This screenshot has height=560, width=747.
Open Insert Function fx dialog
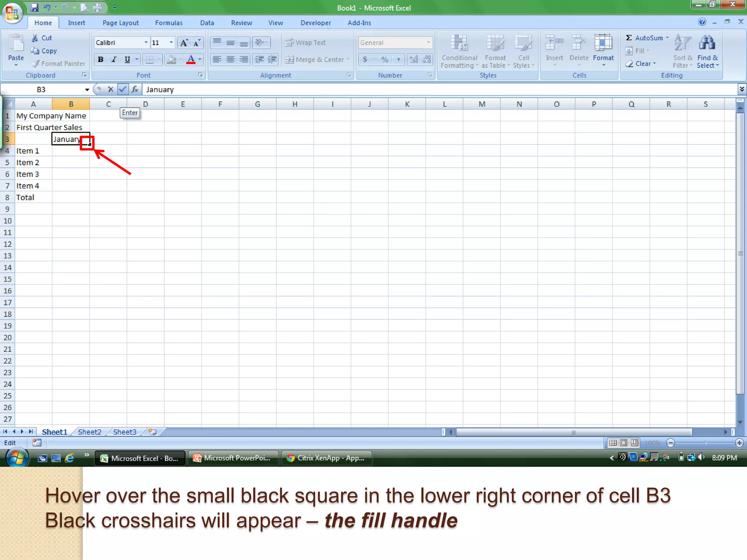(135, 89)
